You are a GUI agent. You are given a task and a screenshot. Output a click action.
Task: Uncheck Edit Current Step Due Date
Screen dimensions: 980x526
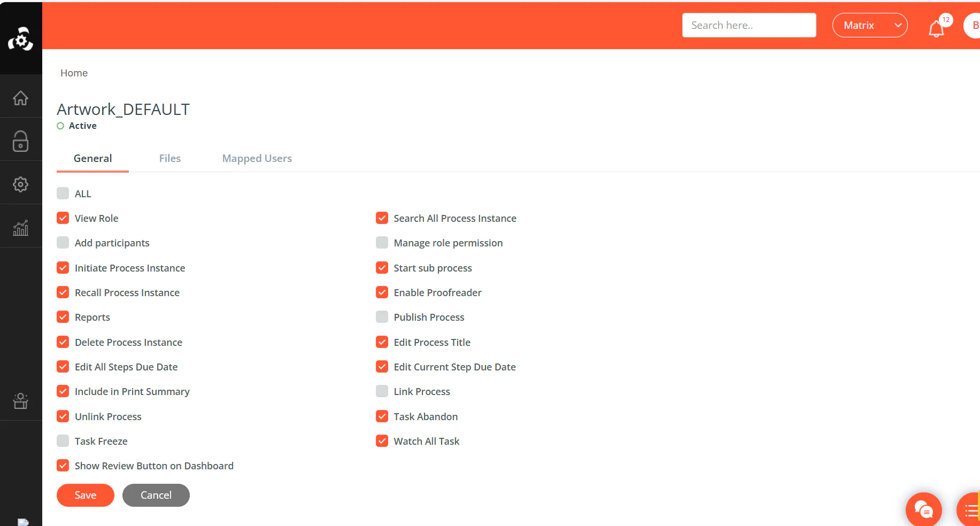(382, 367)
